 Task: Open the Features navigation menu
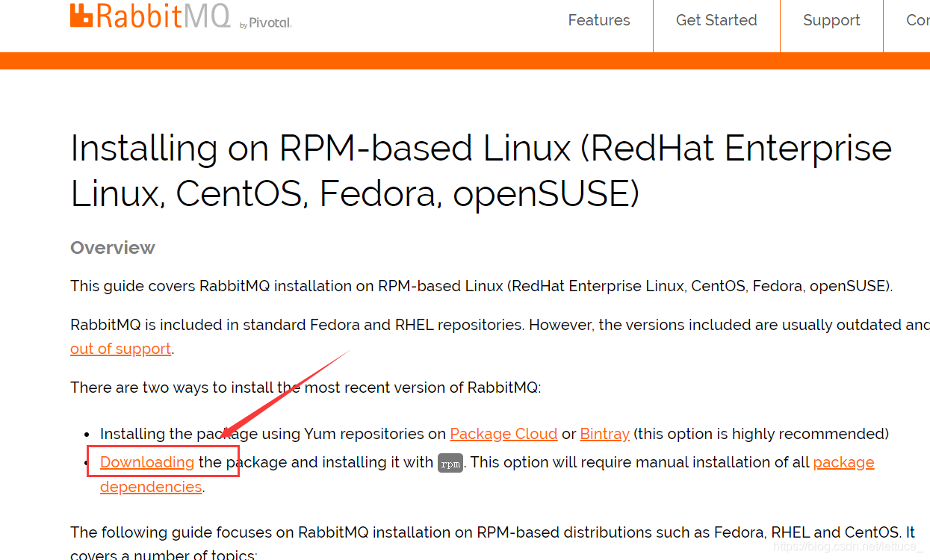click(598, 20)
